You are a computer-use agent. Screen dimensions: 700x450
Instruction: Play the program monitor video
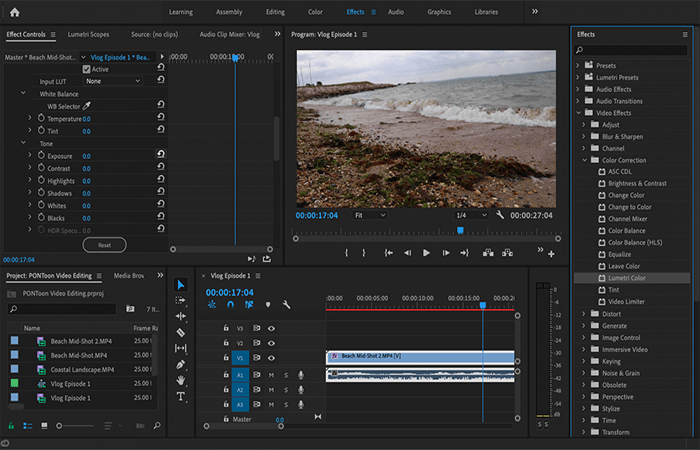426,253
